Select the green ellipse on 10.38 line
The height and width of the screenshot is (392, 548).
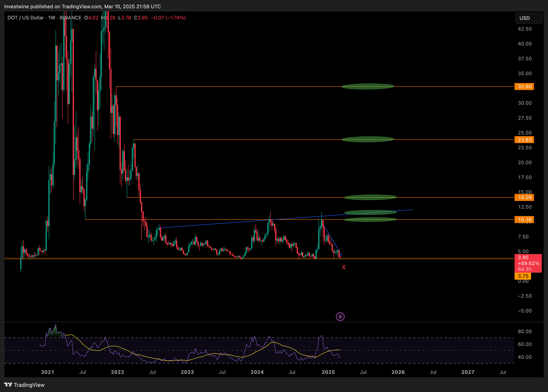[x=370, y=219]
